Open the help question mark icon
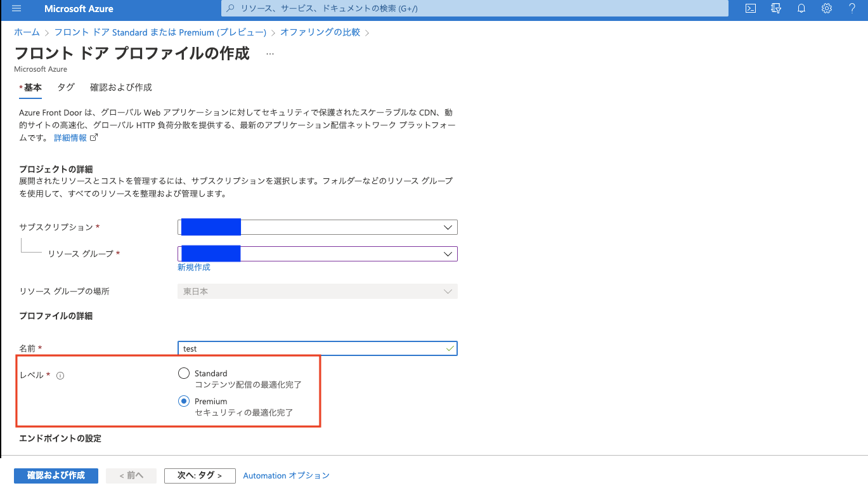The height and width of the screenshot is (488, 868). point(852,8)
